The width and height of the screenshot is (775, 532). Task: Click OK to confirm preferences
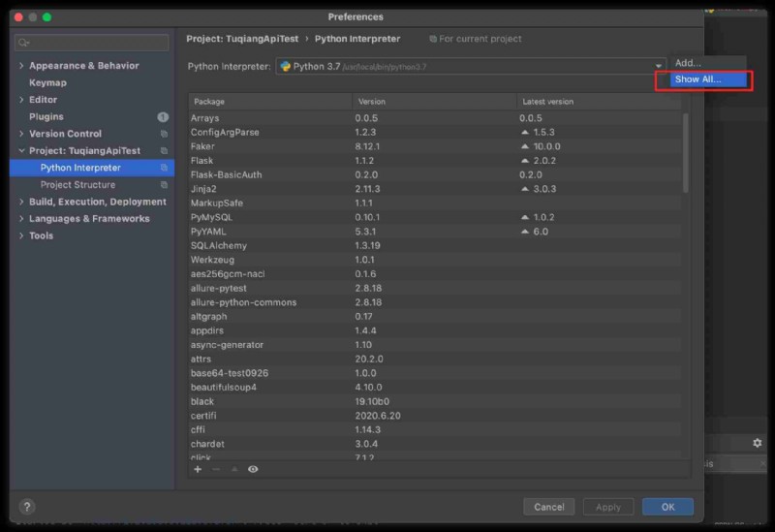(x=667, y=507)
